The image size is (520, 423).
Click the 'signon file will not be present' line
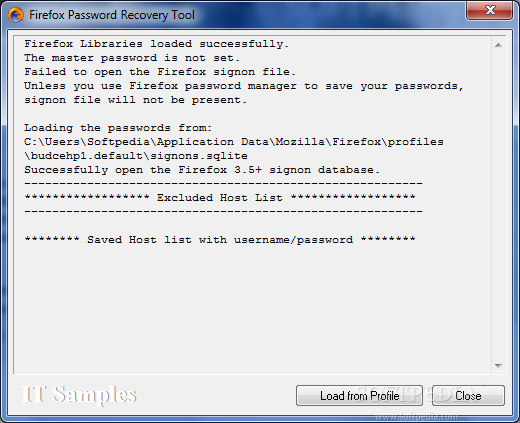coord(135,100)
